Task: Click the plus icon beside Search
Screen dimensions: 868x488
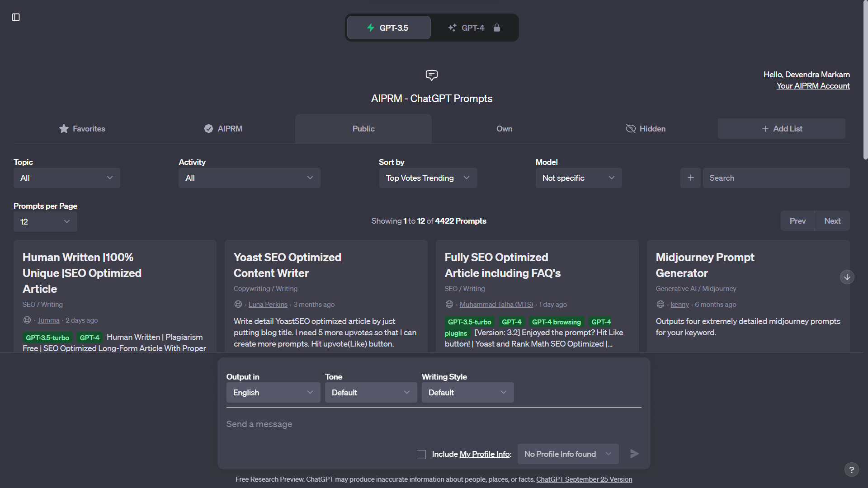Action: click(x=690, y=178)
